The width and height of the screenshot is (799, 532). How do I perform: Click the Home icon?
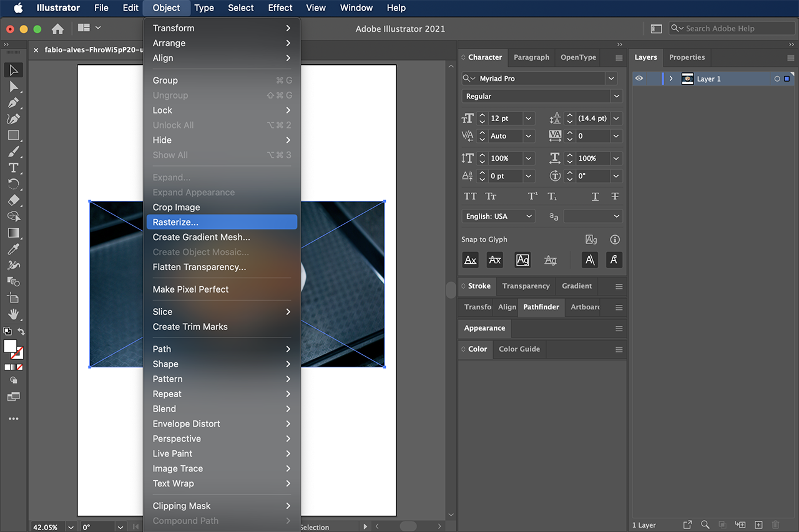[x=57, y=29]
